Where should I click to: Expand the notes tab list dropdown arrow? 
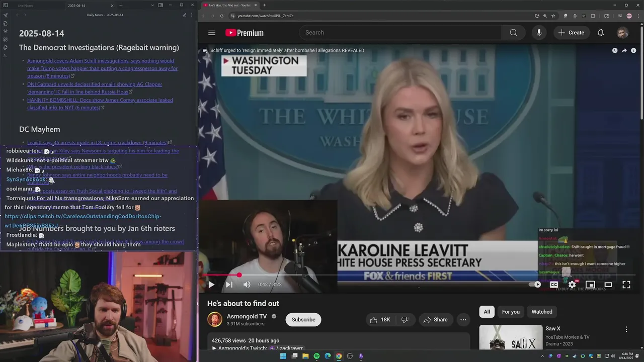pos(152,5)
